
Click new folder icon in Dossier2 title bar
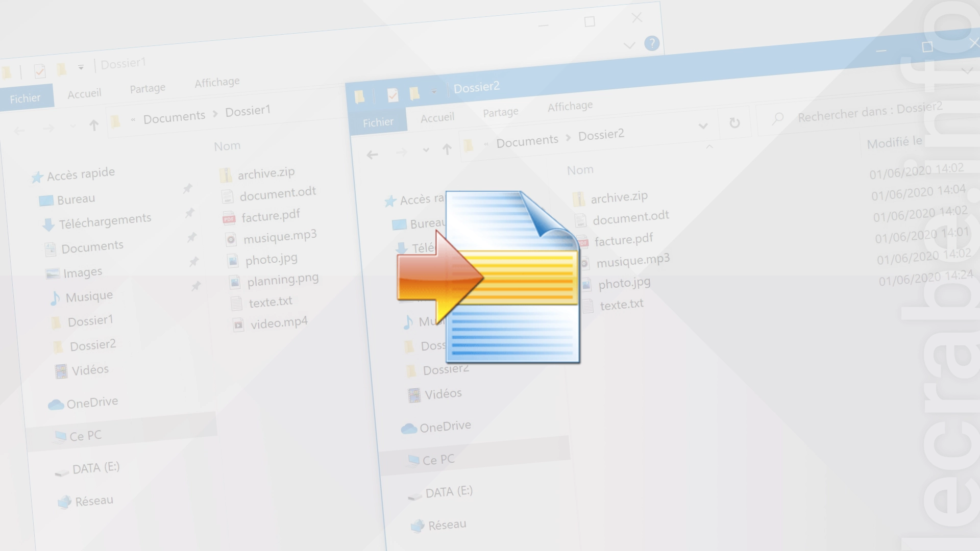414,93
